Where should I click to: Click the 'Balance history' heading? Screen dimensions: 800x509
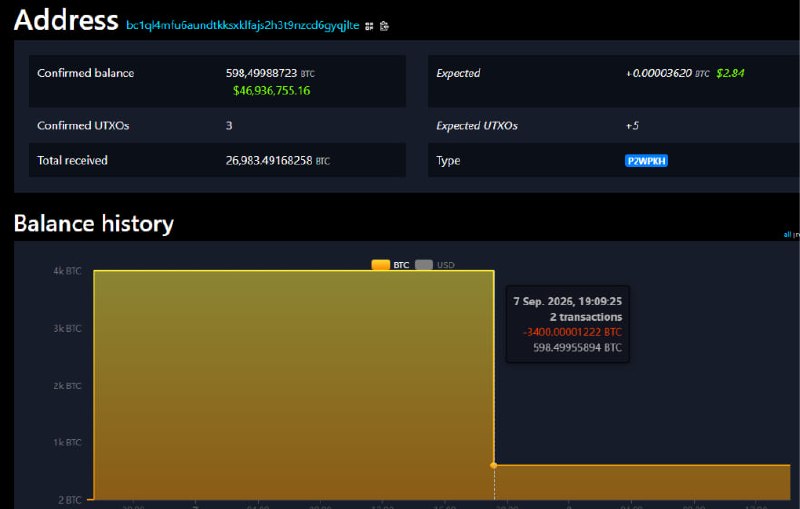[94, 223]
